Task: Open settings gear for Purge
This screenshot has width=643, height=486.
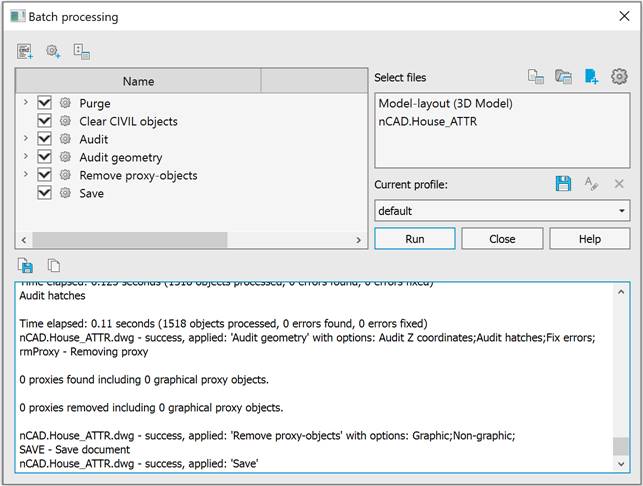Action: pos(65,103)
